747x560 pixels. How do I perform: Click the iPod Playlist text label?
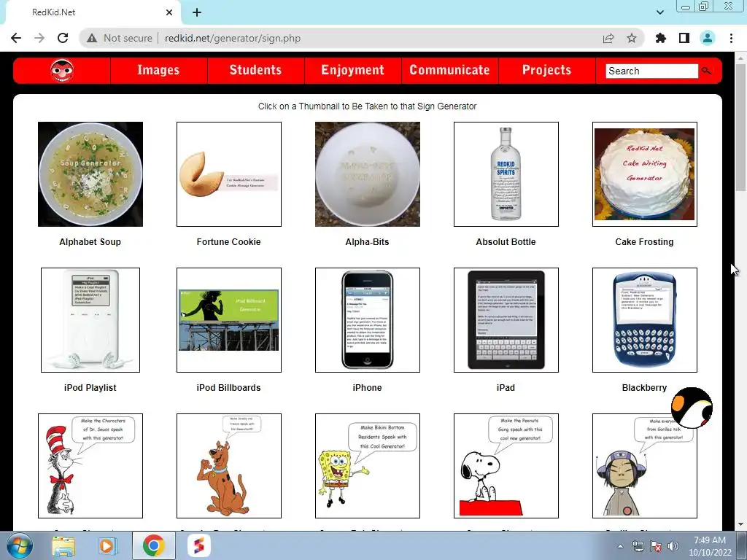click(90, 388)
